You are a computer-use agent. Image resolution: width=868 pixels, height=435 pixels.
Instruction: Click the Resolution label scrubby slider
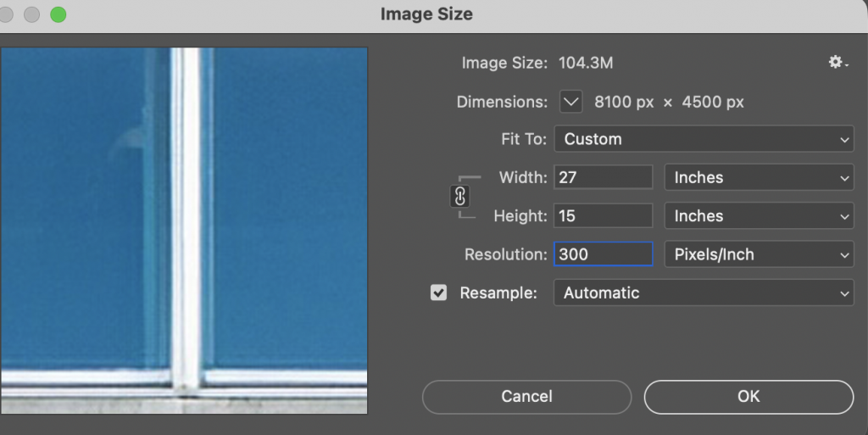[505, 254]
